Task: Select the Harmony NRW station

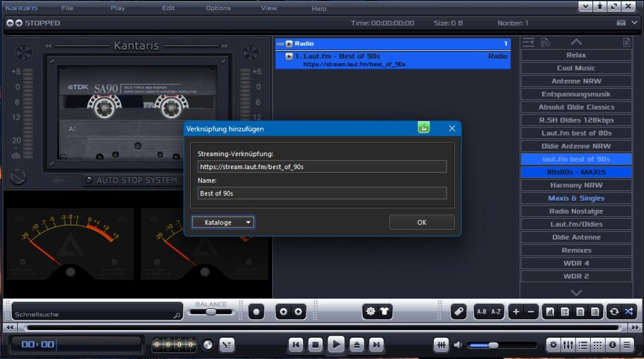Action: coord(576,185)
